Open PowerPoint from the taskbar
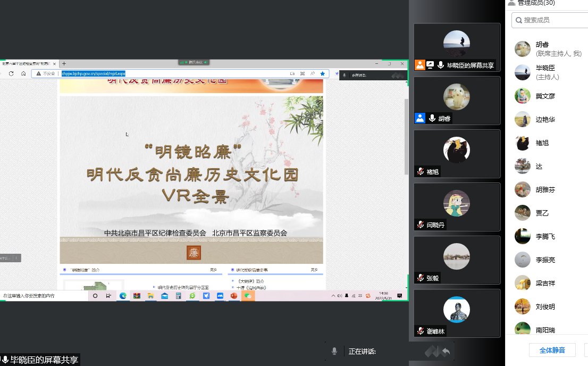 [x=234, y=296]
